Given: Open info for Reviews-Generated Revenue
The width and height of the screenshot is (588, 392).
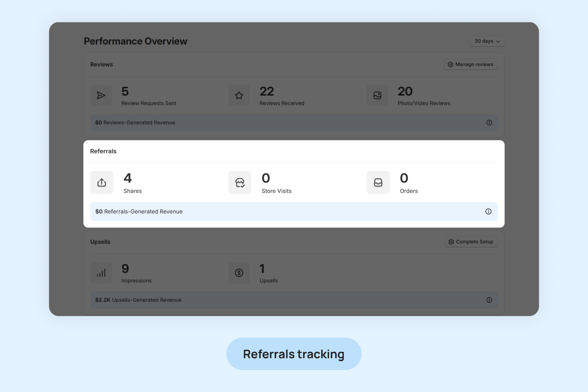Looking at the screenshot, I should [489, 122].
